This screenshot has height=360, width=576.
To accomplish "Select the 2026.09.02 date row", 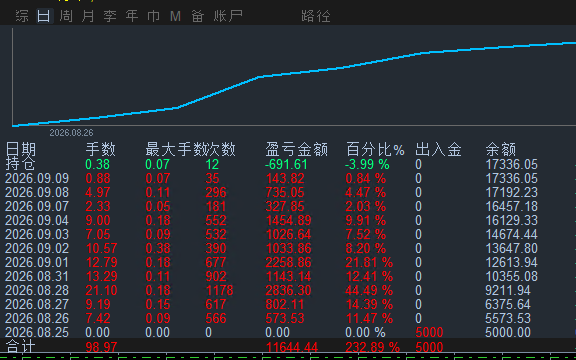I will (x=37, y=248).
